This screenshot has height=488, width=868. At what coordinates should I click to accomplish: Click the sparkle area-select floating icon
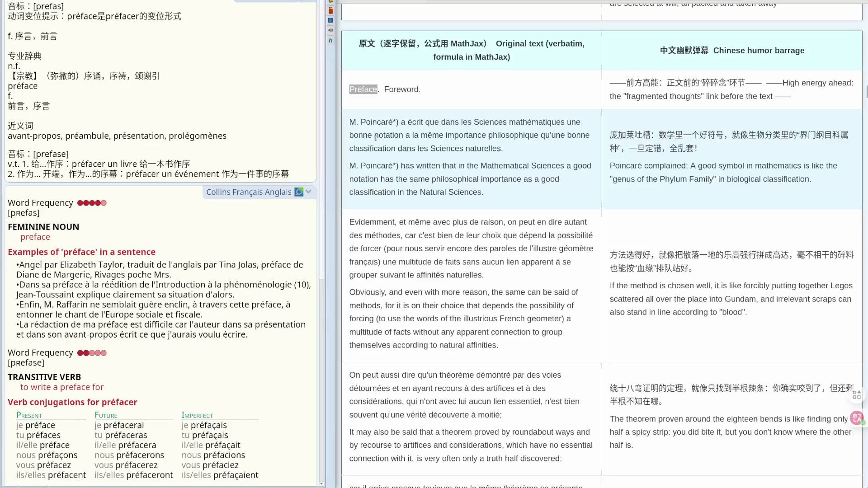(857, 394)
